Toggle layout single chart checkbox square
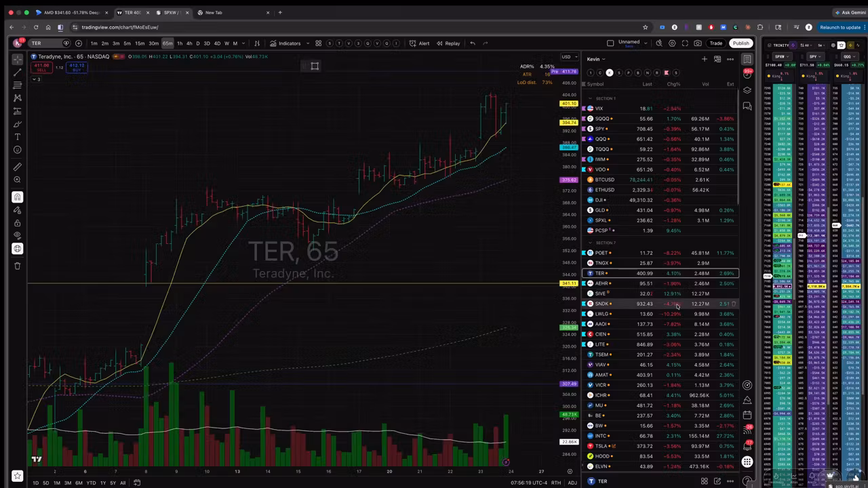 pyautogui.click(x=610, y=43)
